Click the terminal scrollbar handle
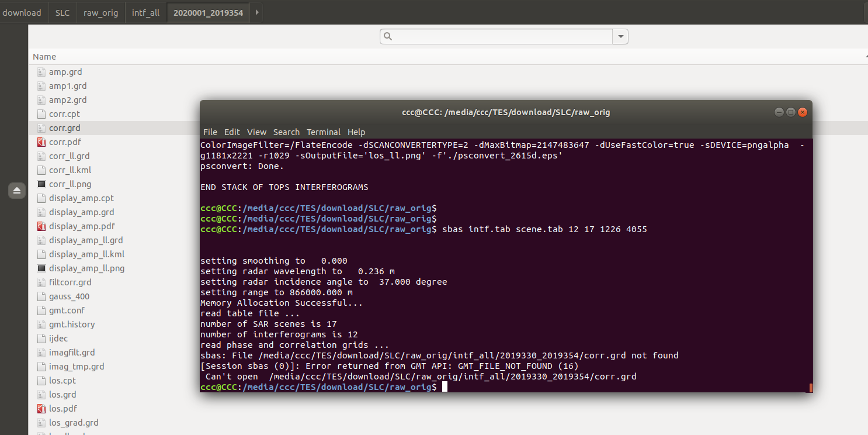868x435 pixels. (811, 388)
